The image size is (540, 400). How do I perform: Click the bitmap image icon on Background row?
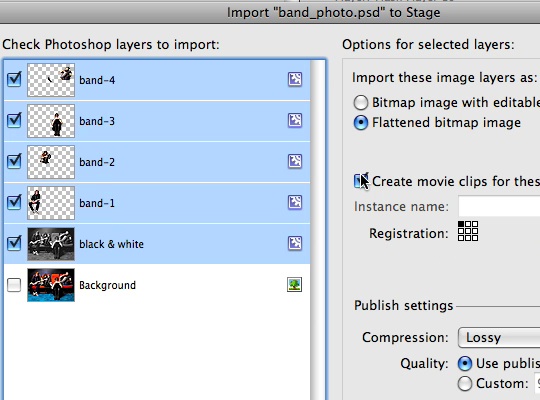point(294,285)
